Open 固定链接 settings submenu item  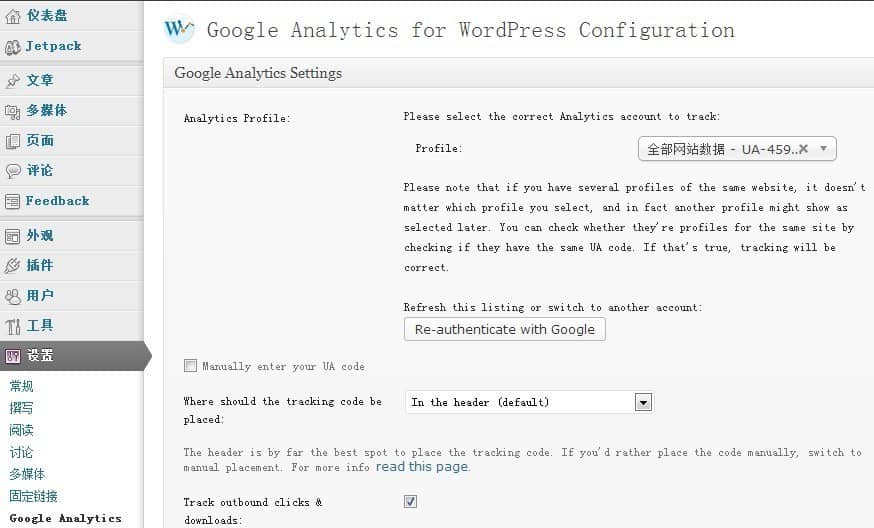[33, 496]
